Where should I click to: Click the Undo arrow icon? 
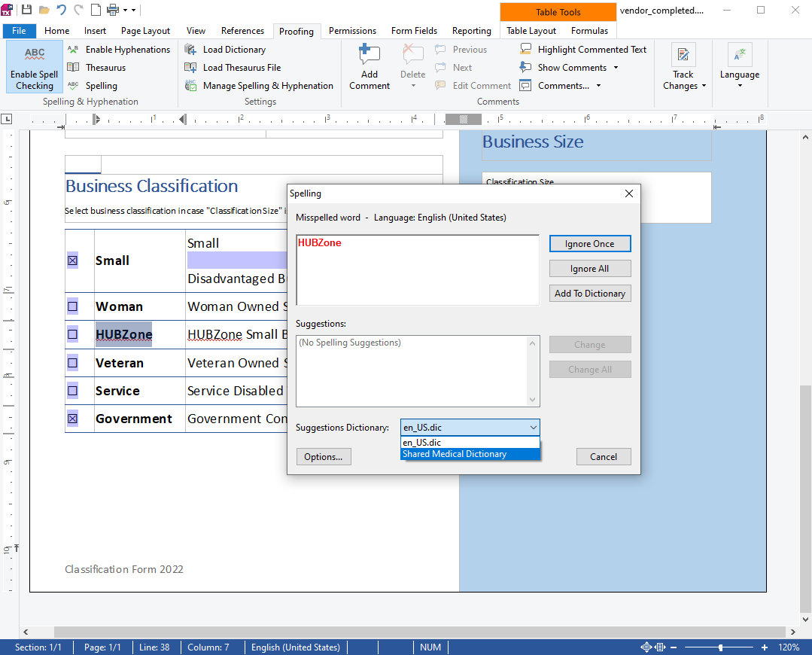[61, 10]
